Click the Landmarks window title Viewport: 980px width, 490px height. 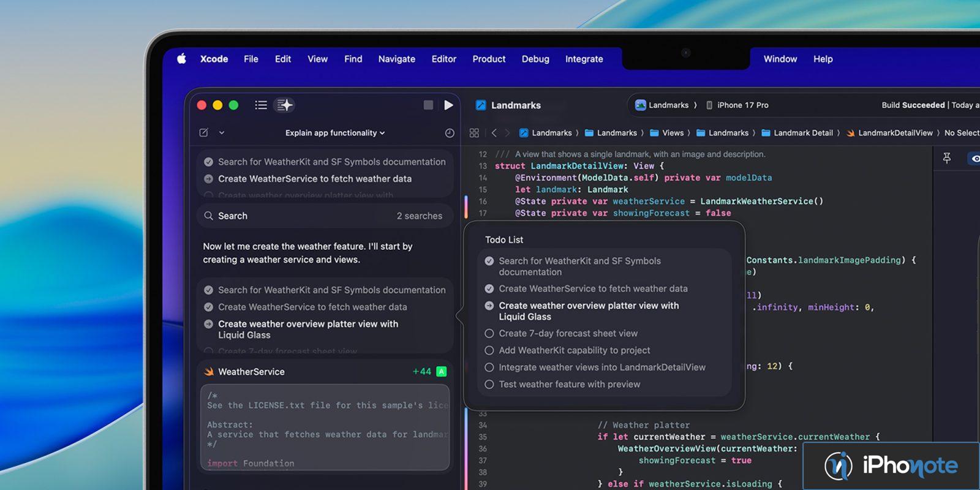tap(516, 105)
